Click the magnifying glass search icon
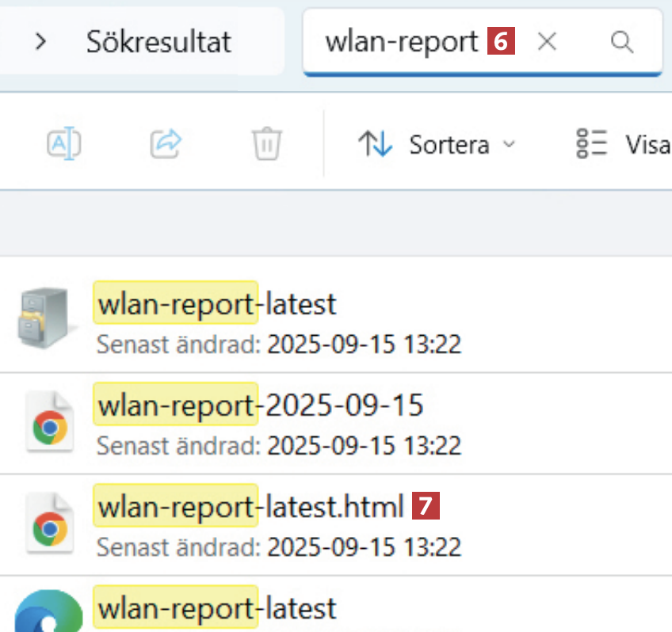Image resolution: width=672 pixels, height=632 pixels. (623, 43)
